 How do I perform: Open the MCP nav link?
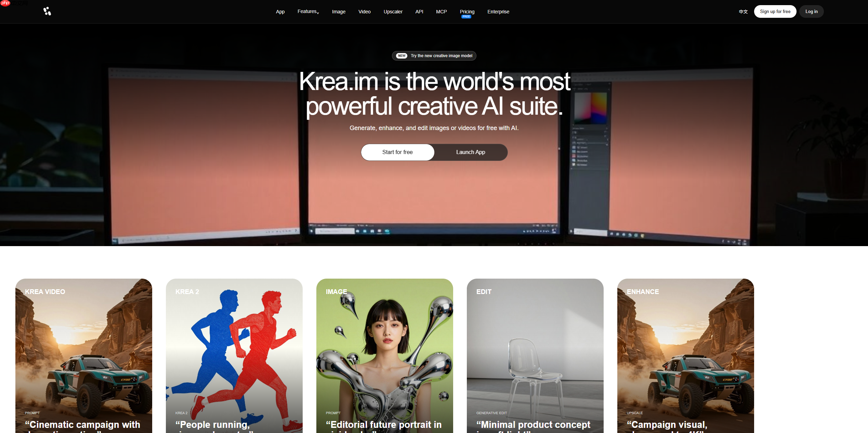[442, 12]
